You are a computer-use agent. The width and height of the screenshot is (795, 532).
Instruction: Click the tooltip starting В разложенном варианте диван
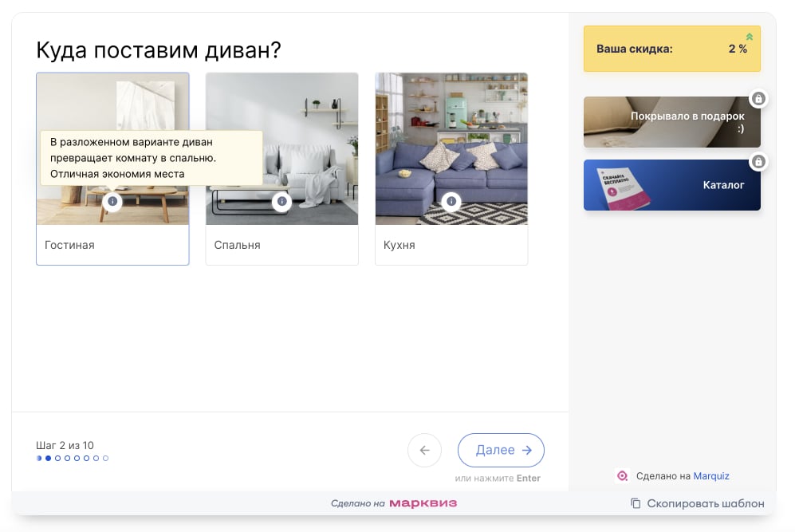(x=152, y=158)
